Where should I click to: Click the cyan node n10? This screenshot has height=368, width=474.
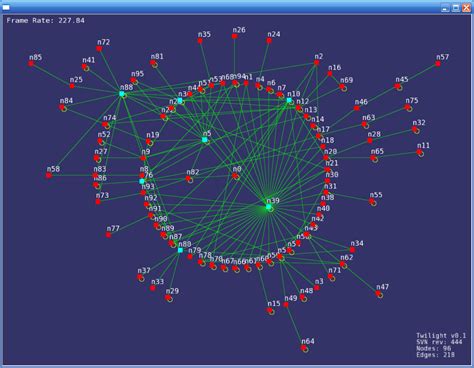pos(289,100)
